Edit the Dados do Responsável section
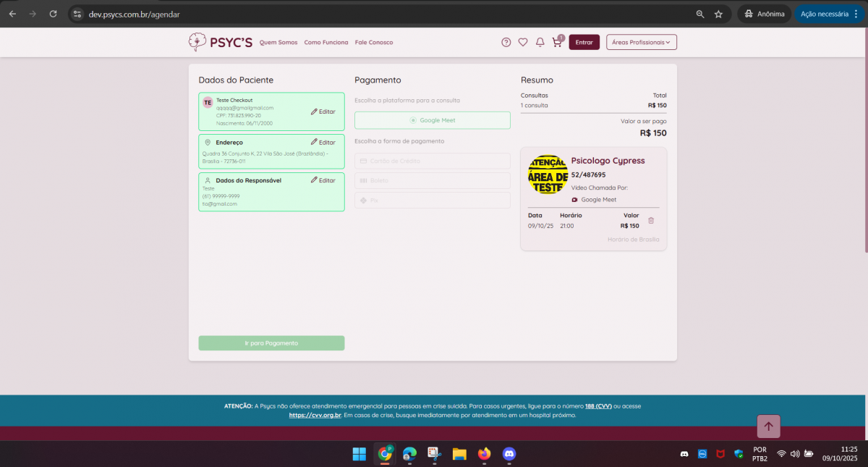 click(x=323, y=180)
